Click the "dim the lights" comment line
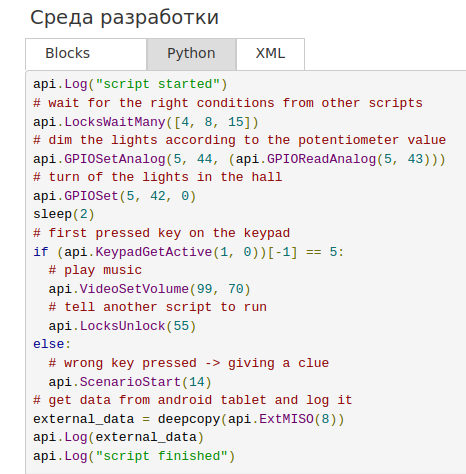 coord(239,140)
